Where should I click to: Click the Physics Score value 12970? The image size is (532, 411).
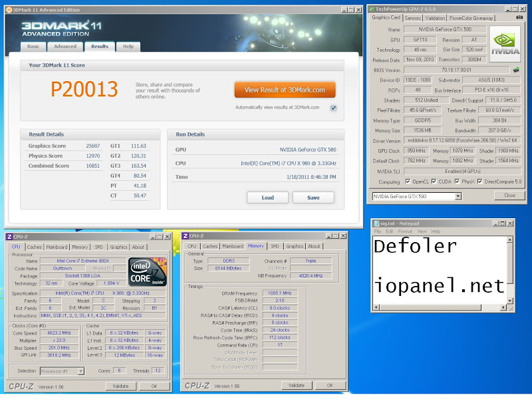click(x=92, y=156)
